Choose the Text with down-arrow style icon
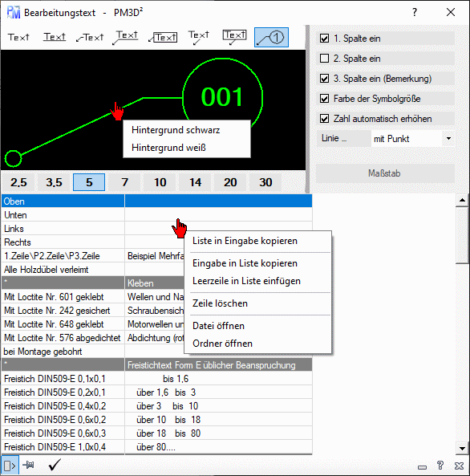 point(198,38)
